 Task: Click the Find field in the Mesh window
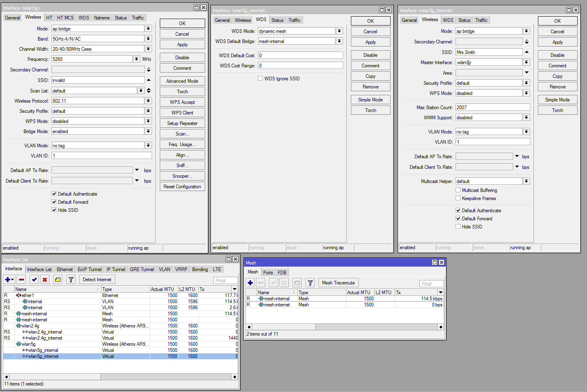[431, 283]
